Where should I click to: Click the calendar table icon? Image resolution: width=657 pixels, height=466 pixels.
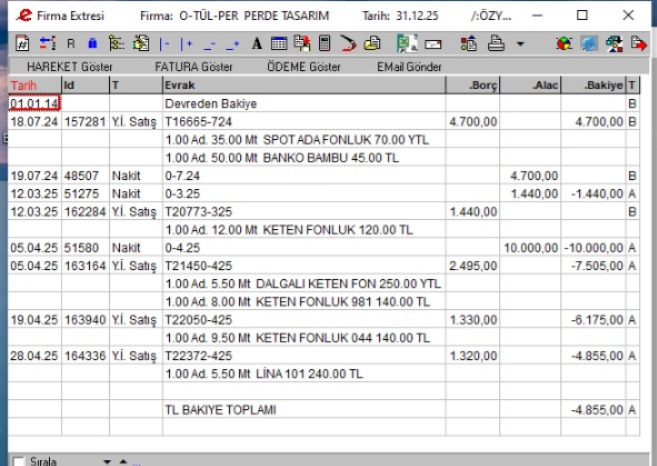tap(279, 44)
